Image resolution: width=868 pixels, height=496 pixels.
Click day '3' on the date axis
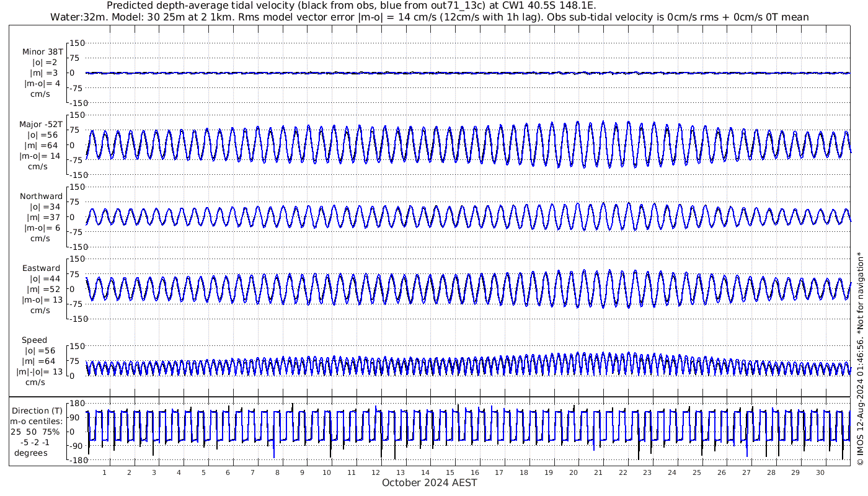154,472
